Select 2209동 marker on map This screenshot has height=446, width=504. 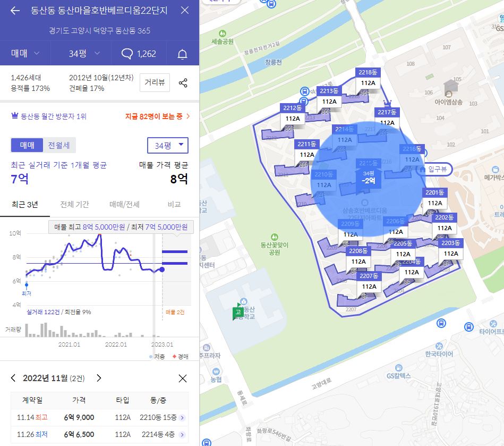pyautogui.click(x=350, y=229)
